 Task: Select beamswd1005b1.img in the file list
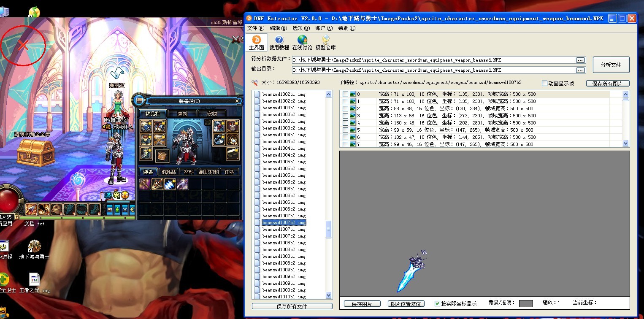pyautogui.click(x=284, y=162)
